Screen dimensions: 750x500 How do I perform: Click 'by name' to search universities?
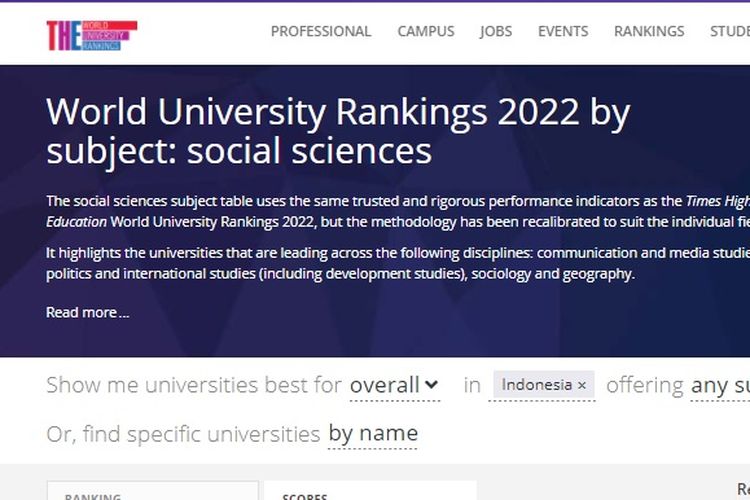[x=373, y=434]
